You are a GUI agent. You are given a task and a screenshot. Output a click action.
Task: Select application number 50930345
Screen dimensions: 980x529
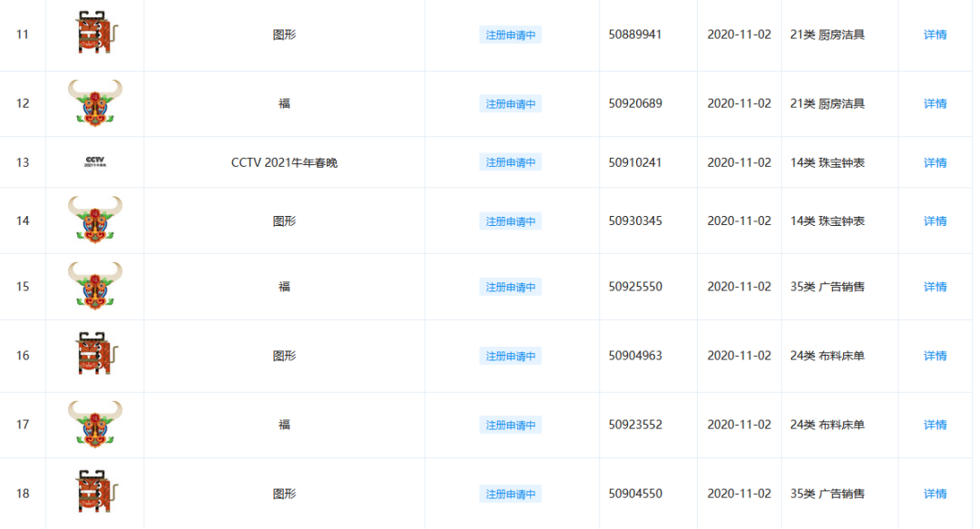tap(635, 220)
